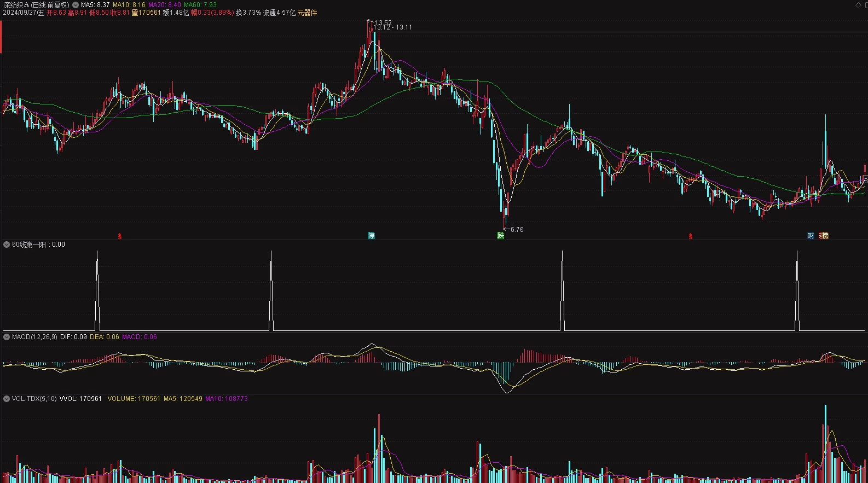Select the MA5: 8.37 label
This screenshot has width=868, height=483.
[x=95, y=5]
